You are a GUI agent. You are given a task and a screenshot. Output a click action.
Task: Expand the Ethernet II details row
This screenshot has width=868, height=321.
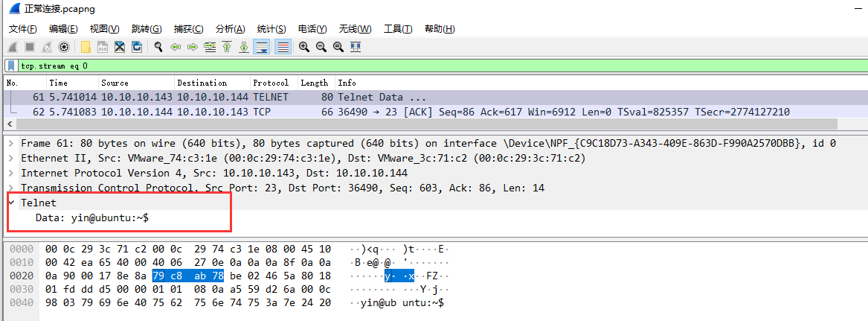[x=11, y=158]
